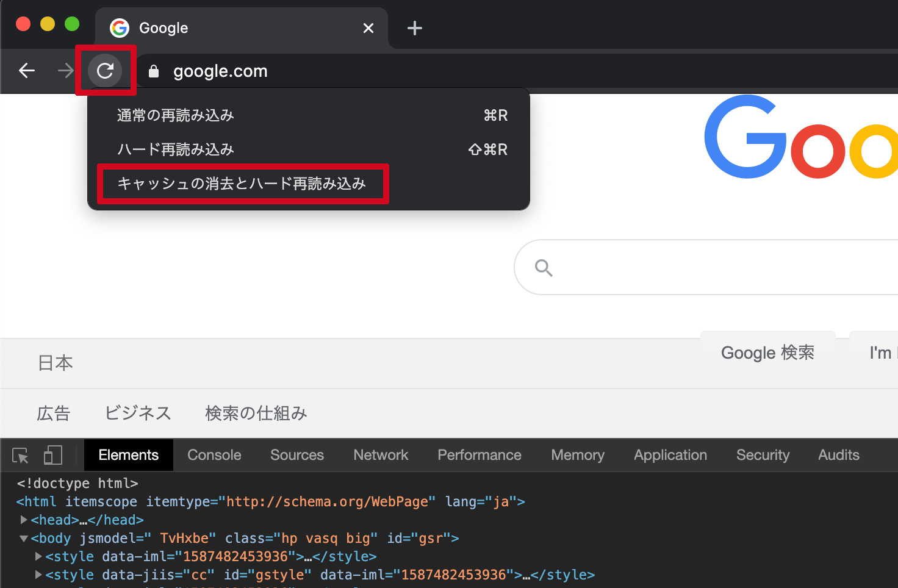Expand the head element node
The height and width of the screenshot is (588, 898).
pos(24,520)
